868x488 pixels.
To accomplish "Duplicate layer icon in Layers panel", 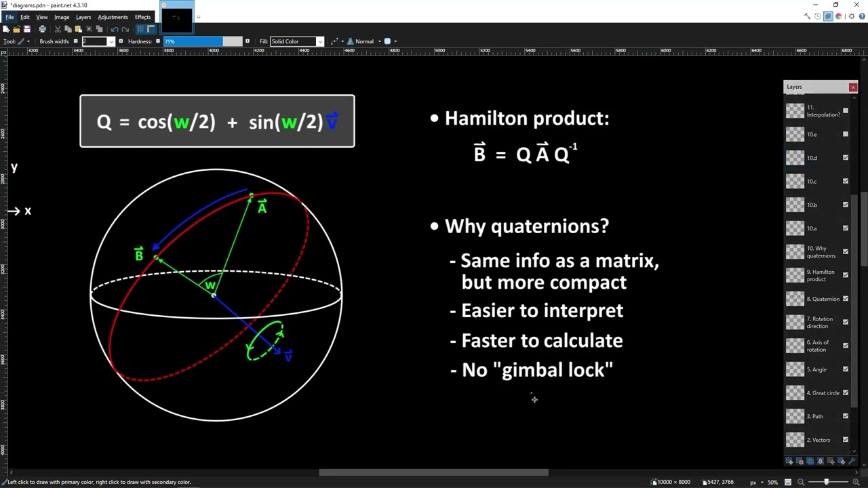I will (810, 461).
